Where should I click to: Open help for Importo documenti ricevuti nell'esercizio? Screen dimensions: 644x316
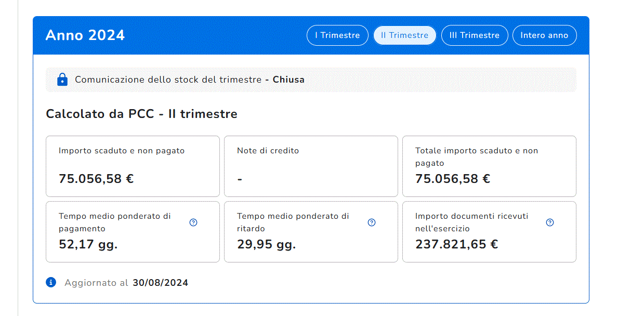point(550,222)
